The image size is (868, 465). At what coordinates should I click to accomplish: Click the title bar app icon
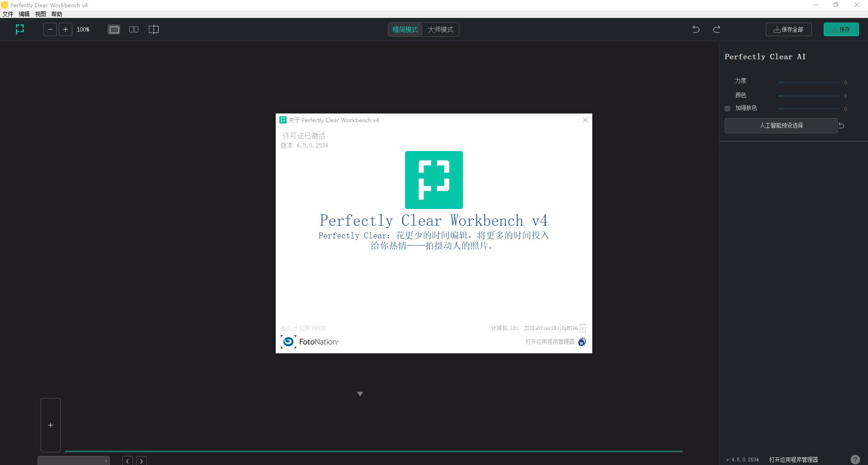pyautogui.click(x=5, y=5)
